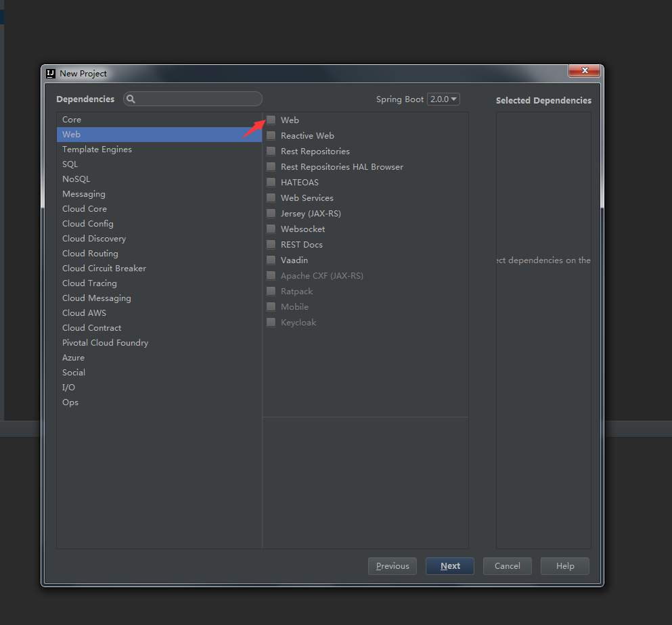Close the New Project dialog
Image resolution: width=672 pixels, height=625 pixels.
pyautogui.click(x=584, y=71)
